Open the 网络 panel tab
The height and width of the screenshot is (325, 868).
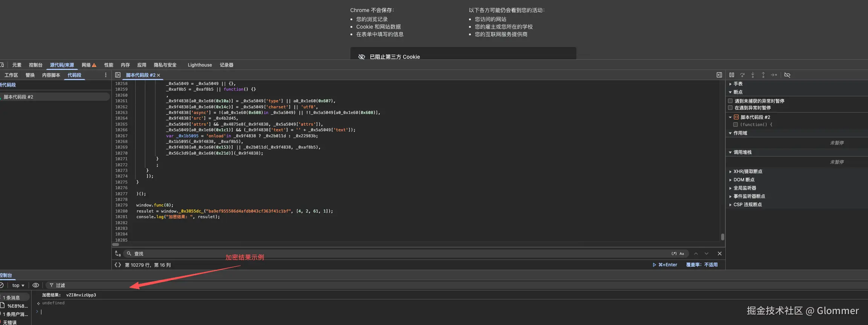86,65
